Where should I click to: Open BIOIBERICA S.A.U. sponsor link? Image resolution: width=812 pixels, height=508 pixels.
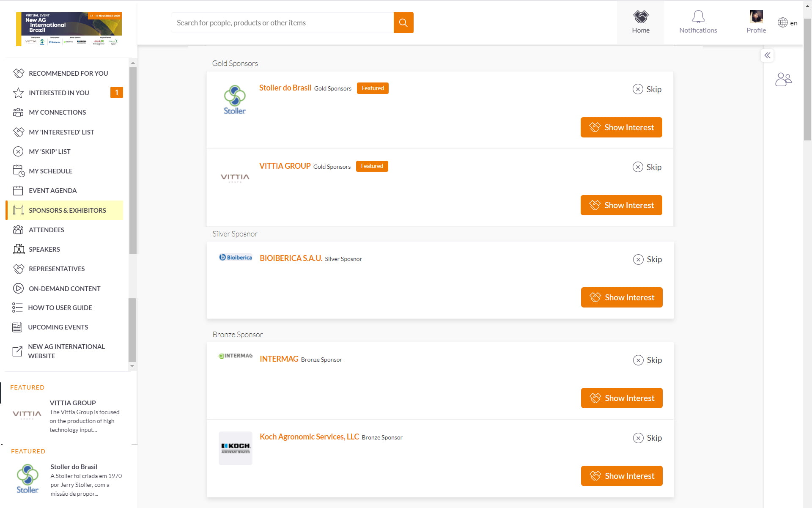pos(291,258)
